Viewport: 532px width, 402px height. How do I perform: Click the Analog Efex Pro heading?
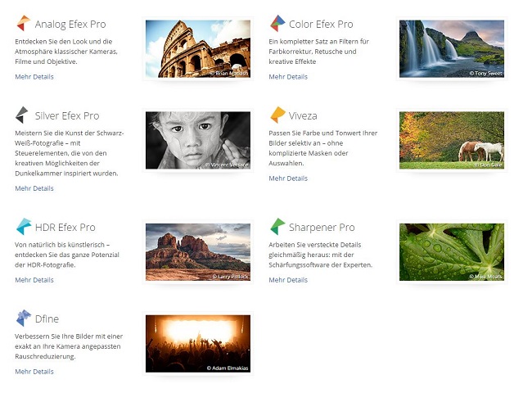[x=70, y=24]
